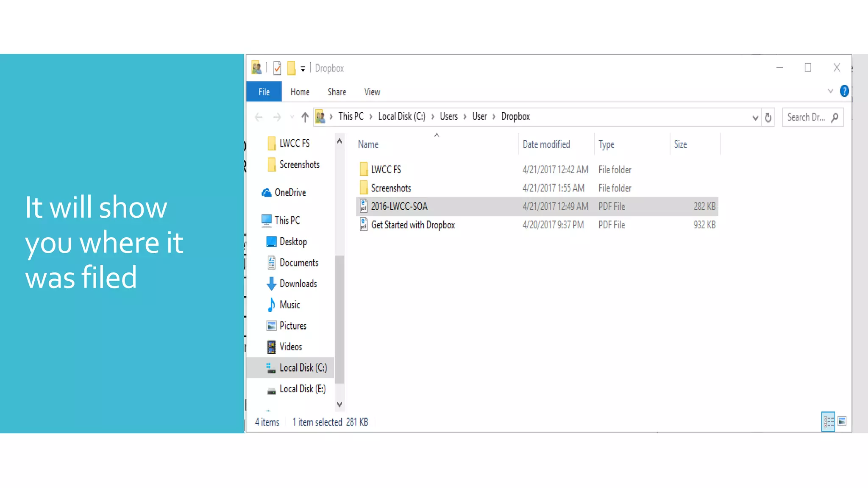Sort by the Name column header
The image size is (868, 488).
(x=368, y=144)
